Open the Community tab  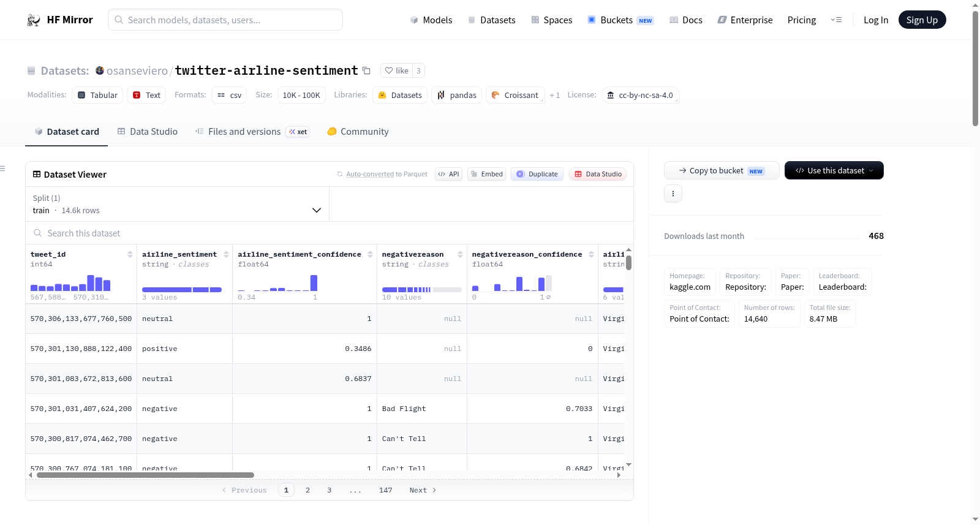click(358, 132)
